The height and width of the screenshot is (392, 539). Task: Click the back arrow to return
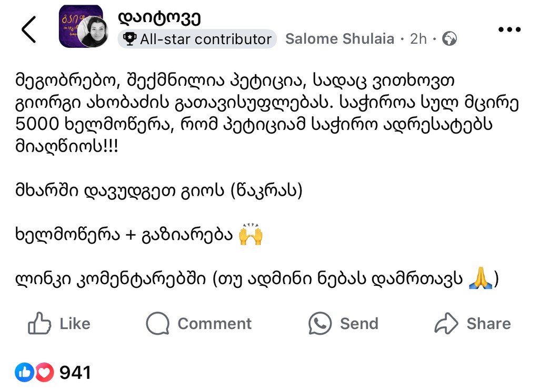(29, 29)
